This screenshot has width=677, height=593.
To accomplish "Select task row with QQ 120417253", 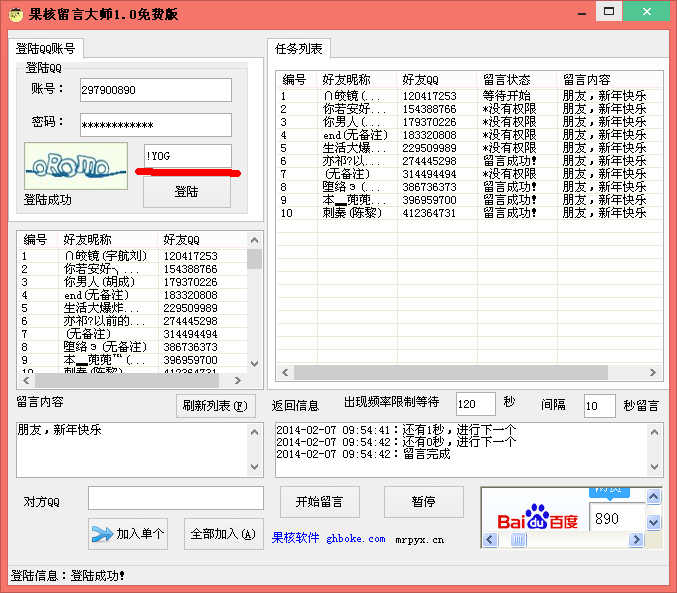I will tap(469, 95).
